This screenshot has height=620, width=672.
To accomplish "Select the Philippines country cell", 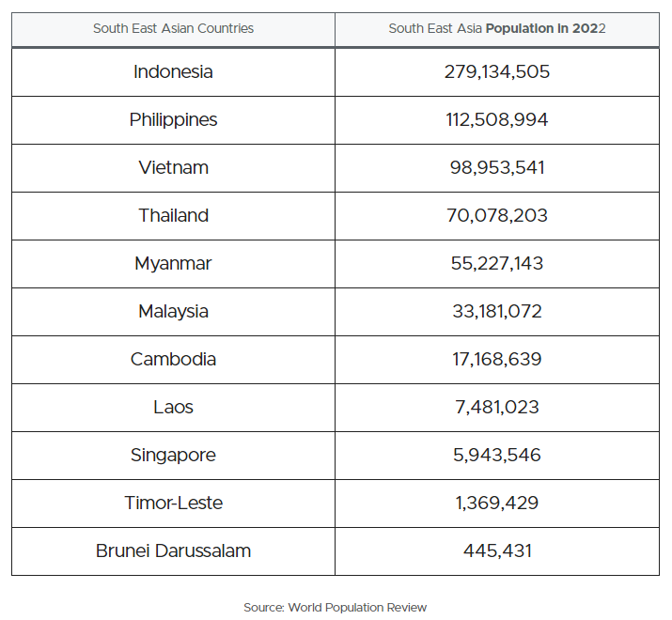I will [173, 119].
